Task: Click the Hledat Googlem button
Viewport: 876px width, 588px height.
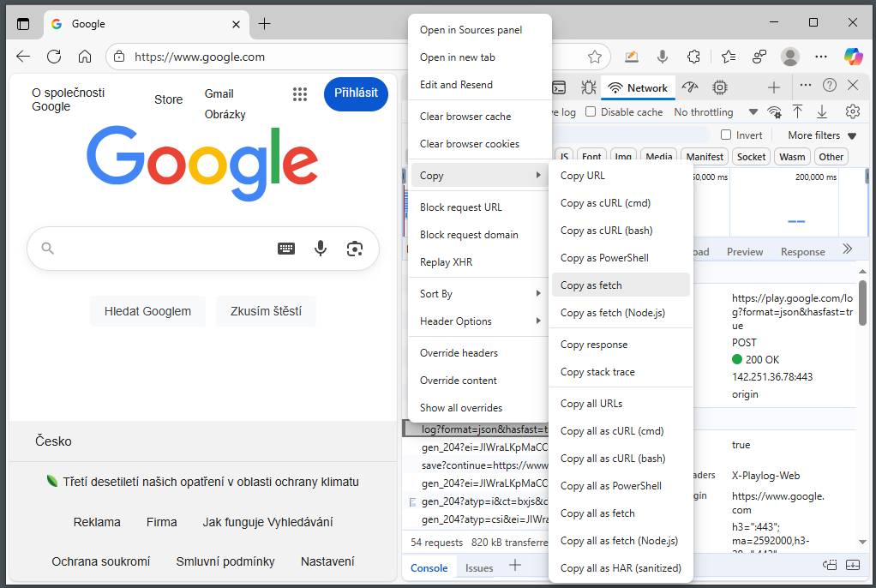Action: [x=147, y=311]
